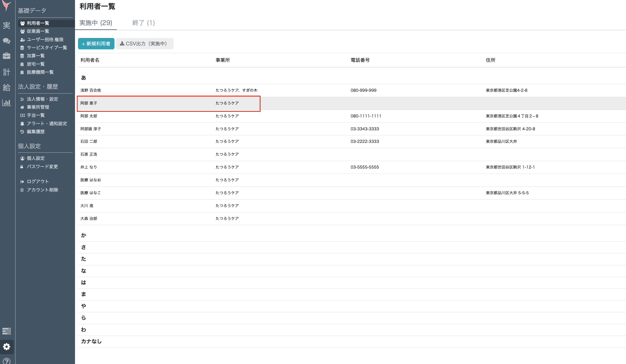Collapse the あ kana section
The image size is (626, 364).
coord(84,78)
